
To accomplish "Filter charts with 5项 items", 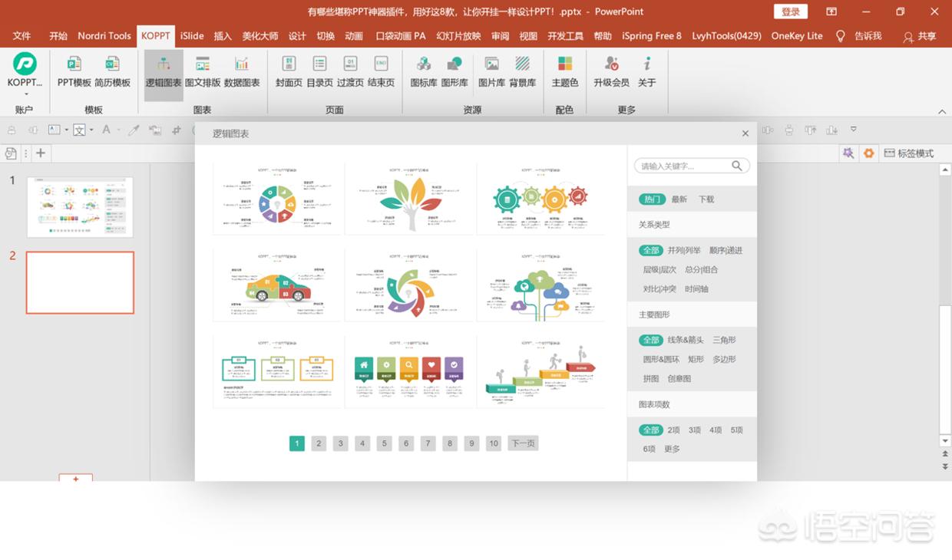I will (736, 430).
